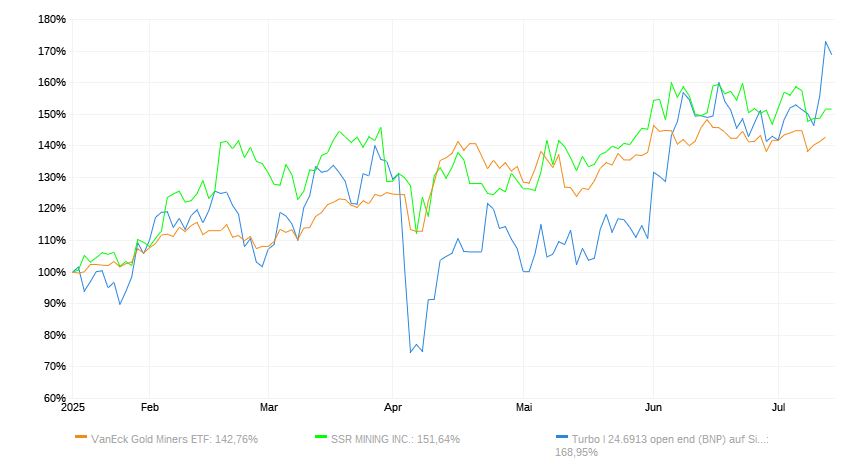Select the Apr x-axis label

tap(393, 408)
